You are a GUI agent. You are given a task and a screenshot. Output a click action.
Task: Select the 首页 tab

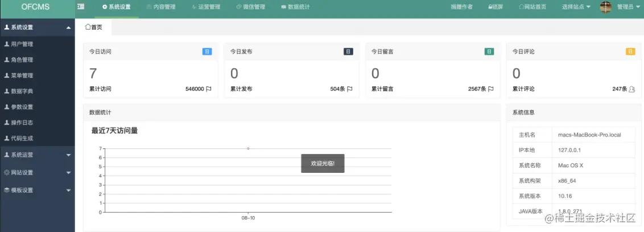(x=94, y=27)
